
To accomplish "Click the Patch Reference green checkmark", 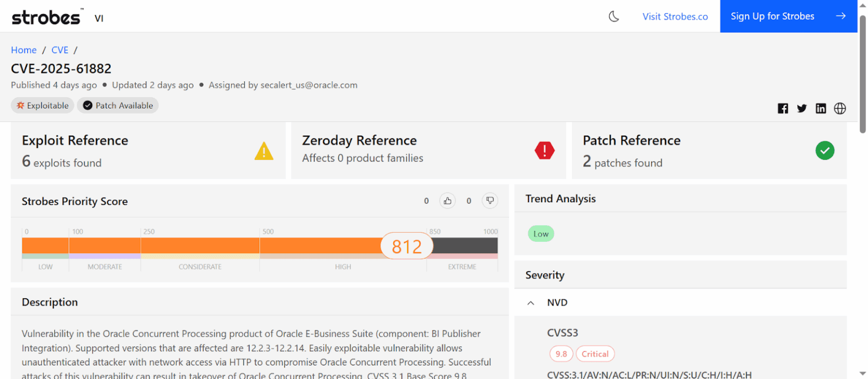I will click(825, 150).
